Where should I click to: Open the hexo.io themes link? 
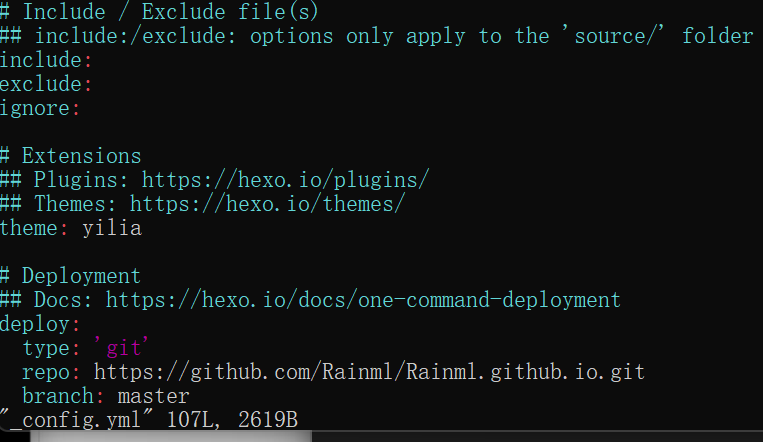pos(267,204)
